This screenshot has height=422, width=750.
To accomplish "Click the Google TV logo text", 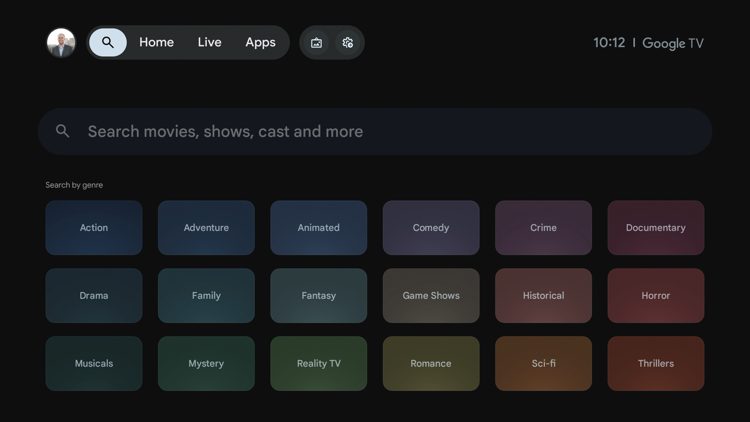I will pos(673,43).
